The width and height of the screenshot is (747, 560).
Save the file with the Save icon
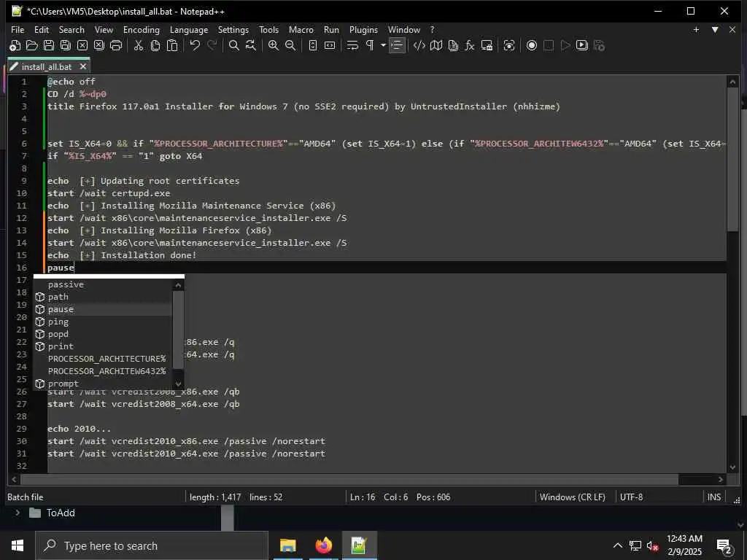(49, 46)
